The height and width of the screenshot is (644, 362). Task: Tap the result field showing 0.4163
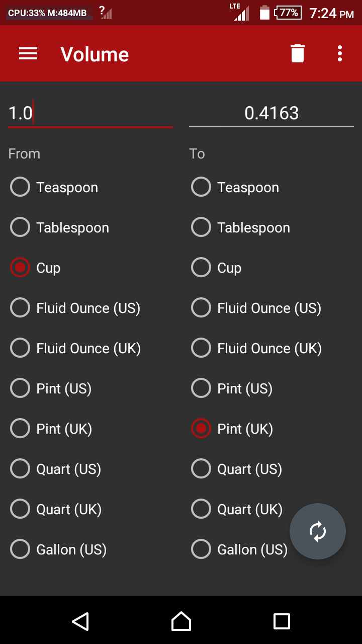point(271,113)
